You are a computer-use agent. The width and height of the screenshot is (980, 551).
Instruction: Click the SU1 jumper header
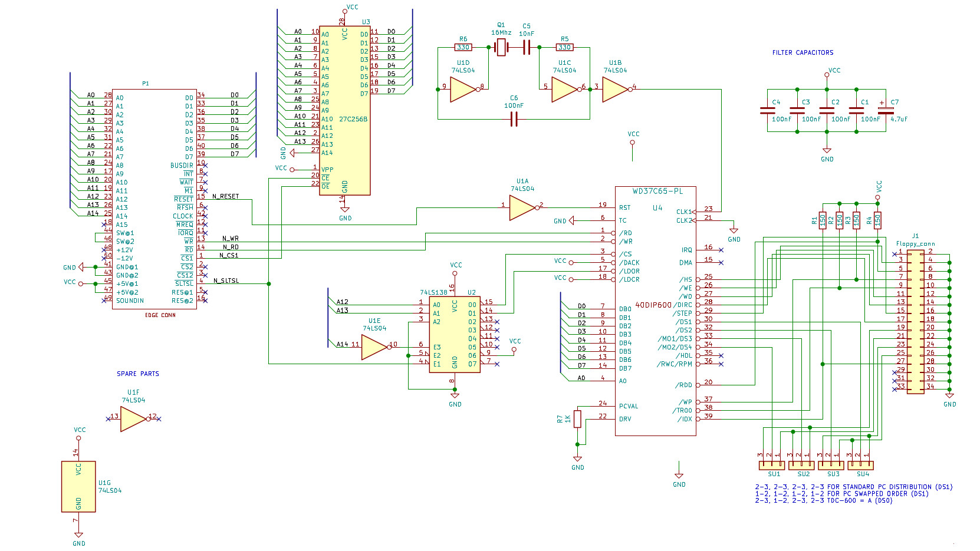click(x=771, y=465)
